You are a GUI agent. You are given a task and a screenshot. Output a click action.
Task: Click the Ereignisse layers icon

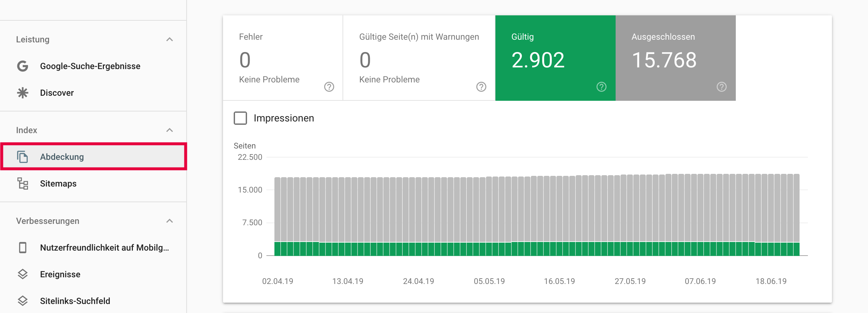(x=23, y=274)
